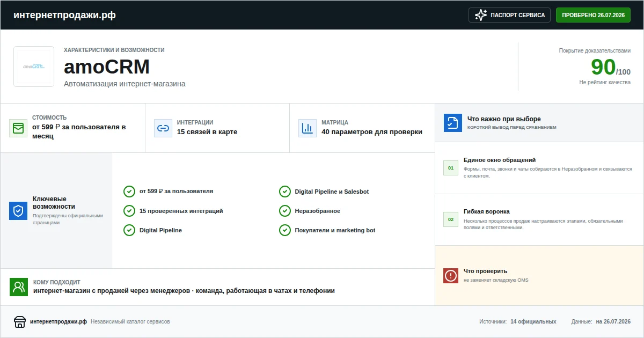Click the amoCRM title heading

[x=107, y=67]
